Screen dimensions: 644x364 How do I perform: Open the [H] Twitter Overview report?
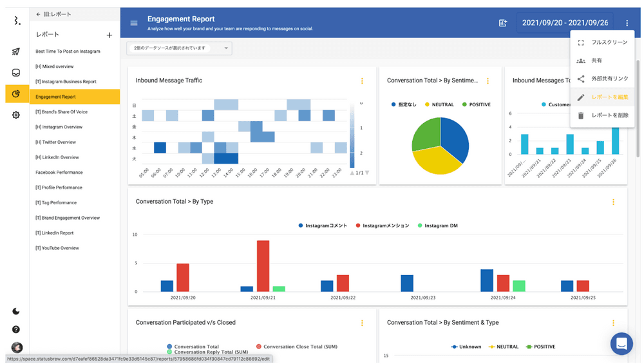(55, 142)
